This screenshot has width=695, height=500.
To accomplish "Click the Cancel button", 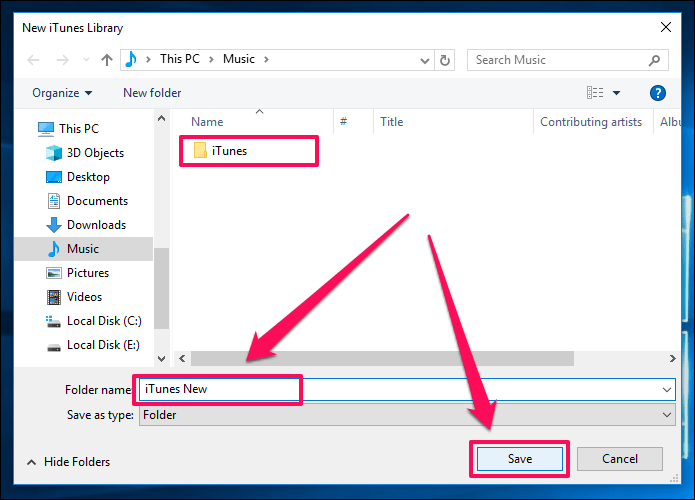I will click(x=620, y=459).
